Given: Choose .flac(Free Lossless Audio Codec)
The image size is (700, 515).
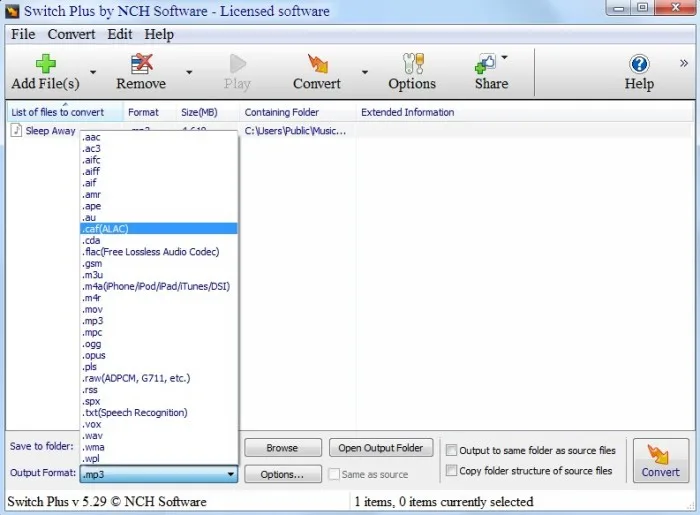Looking at the screenshot, I should click(159, 252).
